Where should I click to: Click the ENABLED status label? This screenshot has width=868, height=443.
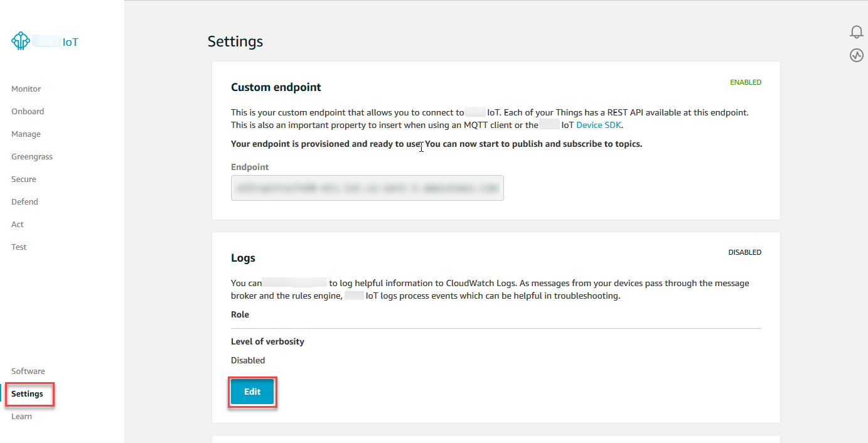click(745, 82)
